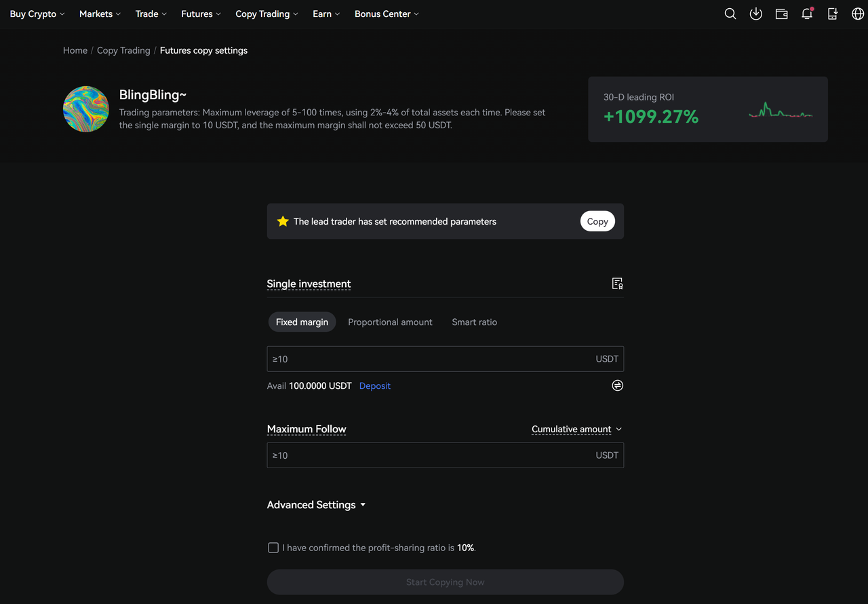Open the app download icon
The width and height of the screenshot is (868, 604).
pos(756,14)
